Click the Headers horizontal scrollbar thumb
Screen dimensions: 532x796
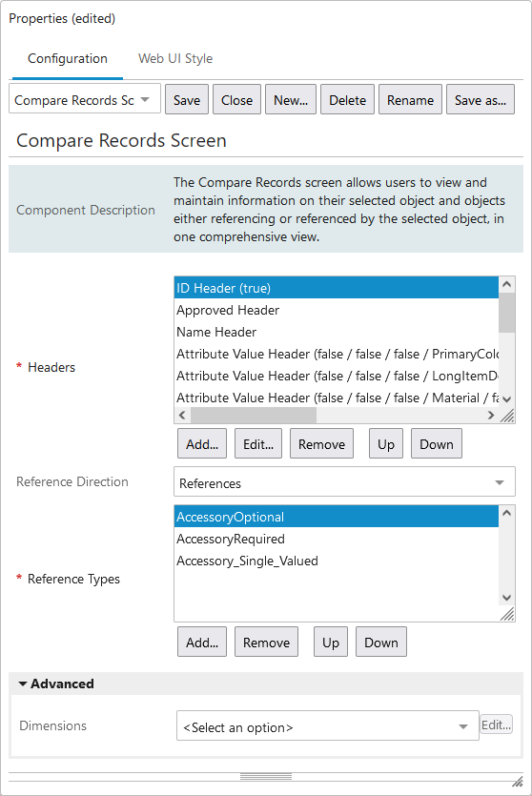[254, 416]
